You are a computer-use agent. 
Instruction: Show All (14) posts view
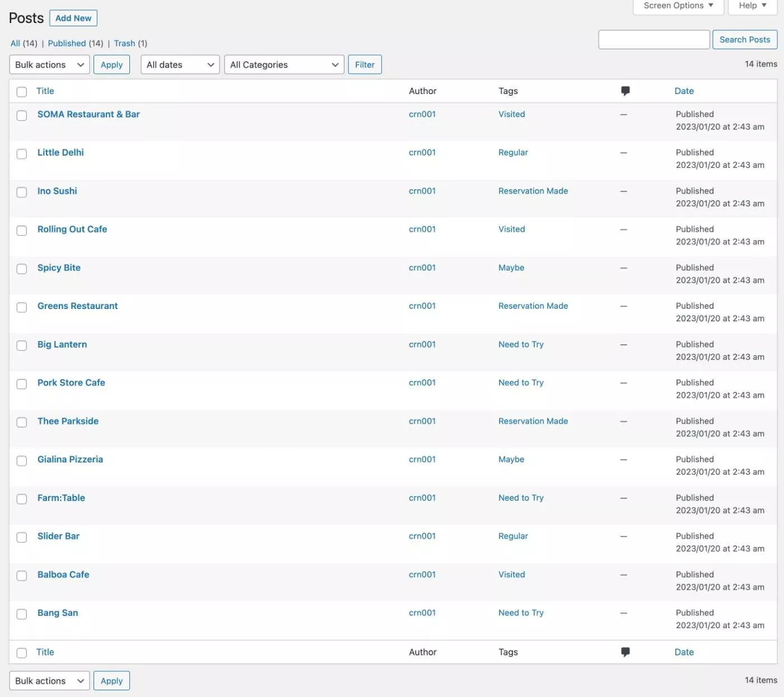coord(24,44)
